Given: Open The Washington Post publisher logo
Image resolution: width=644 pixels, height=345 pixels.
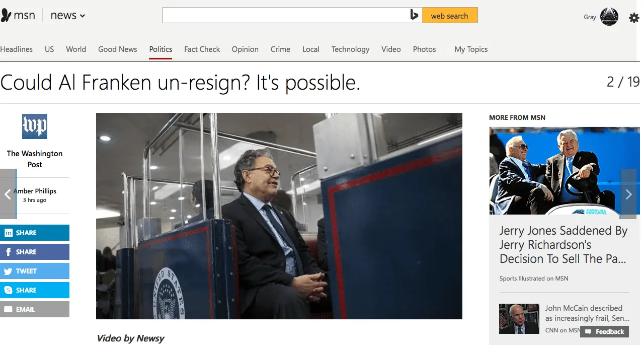Looking at the screenshot, I should pos(35,126).
